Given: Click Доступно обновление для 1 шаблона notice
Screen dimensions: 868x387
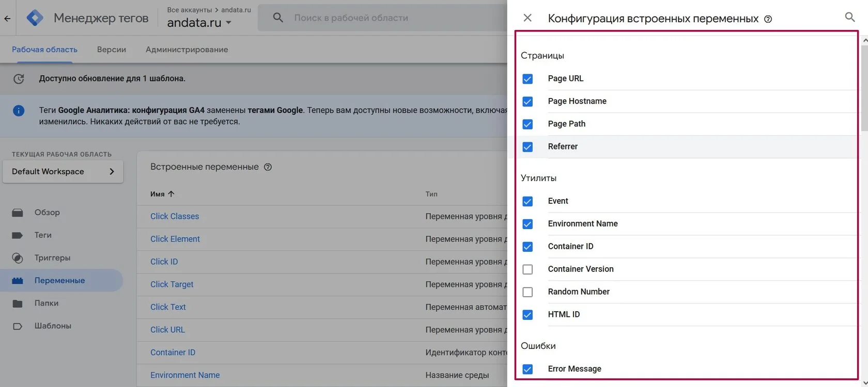Looking at the screenshot, I should click(112, 78).
